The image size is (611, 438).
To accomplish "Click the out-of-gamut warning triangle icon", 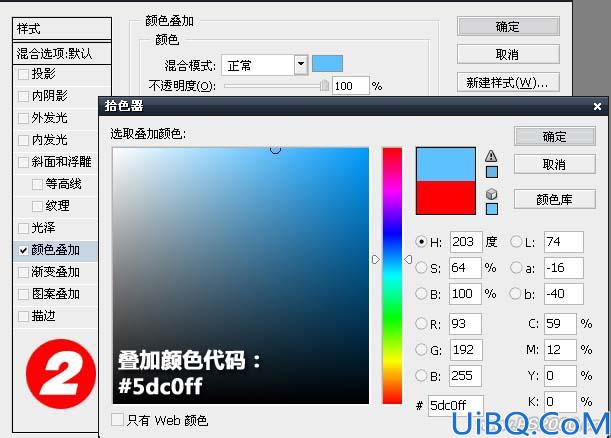I will point(491,156).
